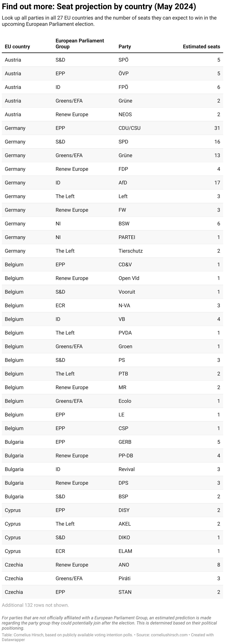This screenshot has height=644, width=225.
Task: Select the AfD row seat count 17
Action: coord(217,183)
